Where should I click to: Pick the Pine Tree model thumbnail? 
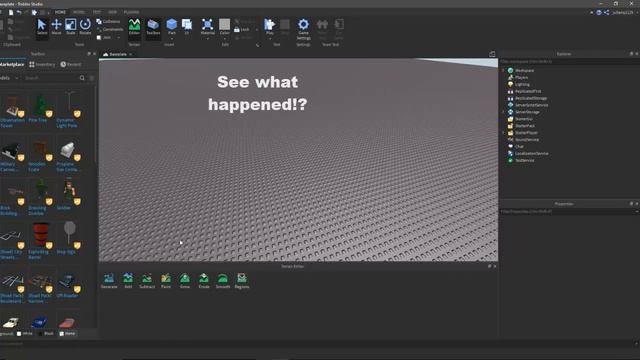(40, 105)
